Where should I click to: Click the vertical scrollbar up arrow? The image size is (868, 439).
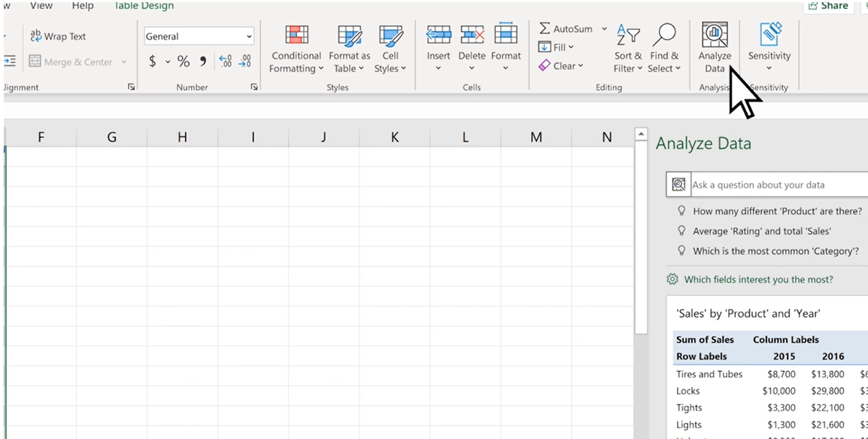(x=641, y=134)
